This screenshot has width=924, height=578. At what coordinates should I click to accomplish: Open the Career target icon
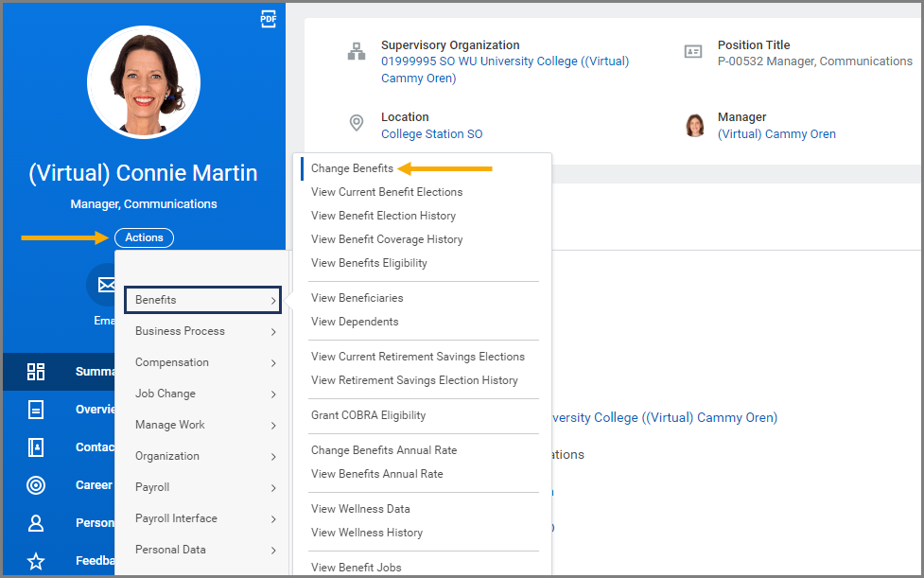pos(36,485)
